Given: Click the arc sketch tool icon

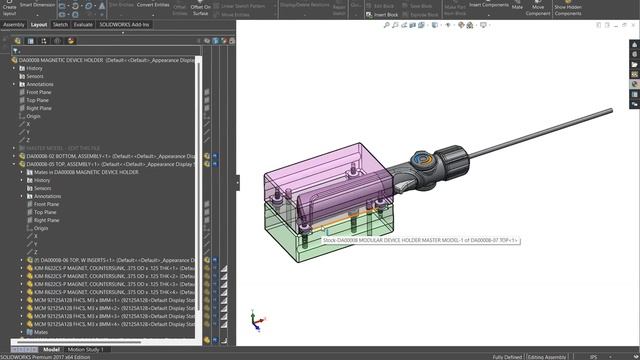Looking at the screenshot, I should [x=75, y=6].
